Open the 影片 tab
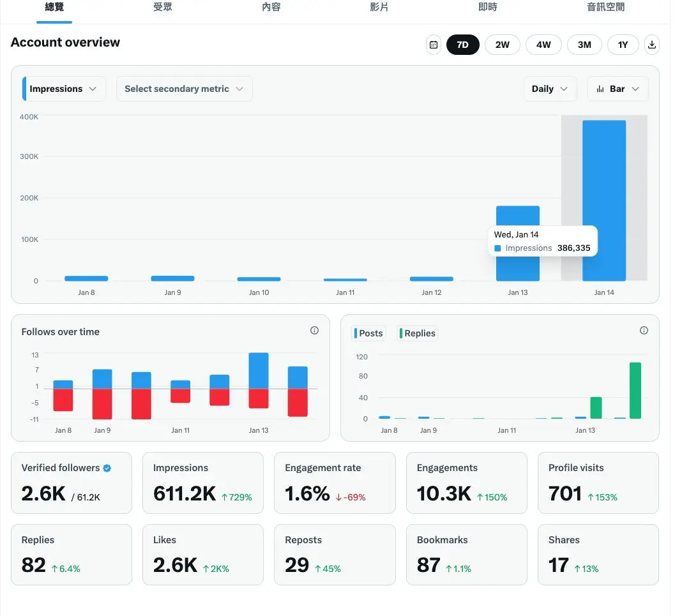Image resolution: width=675 pixels, height=616 pixels. pos(379,7)
